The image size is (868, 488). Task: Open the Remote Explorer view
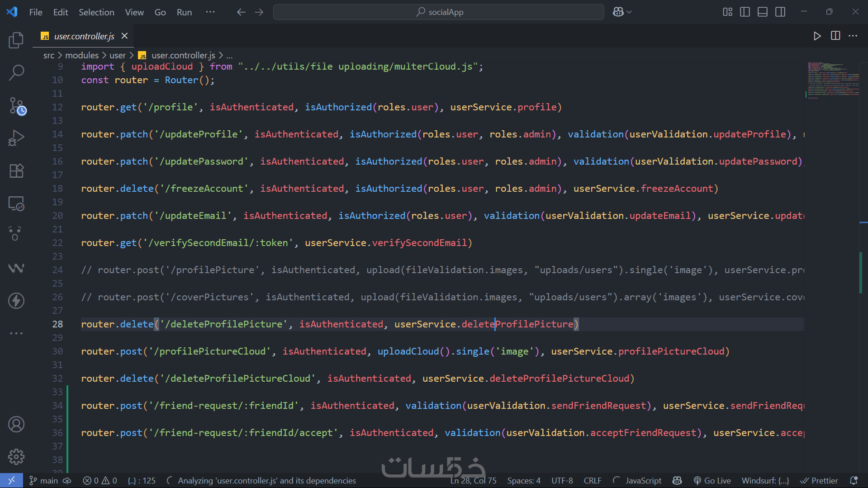(x=16, y=204)
